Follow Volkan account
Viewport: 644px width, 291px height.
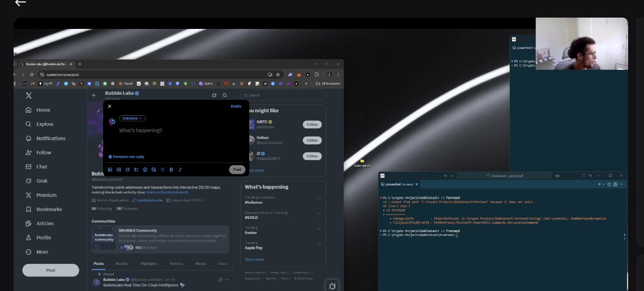(312, 140)
